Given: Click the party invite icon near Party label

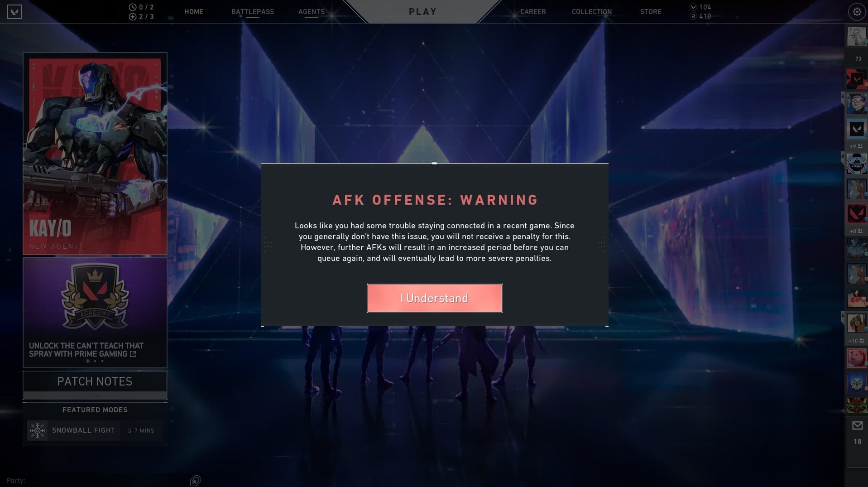Looking at the screenshot, I should 196,480.
